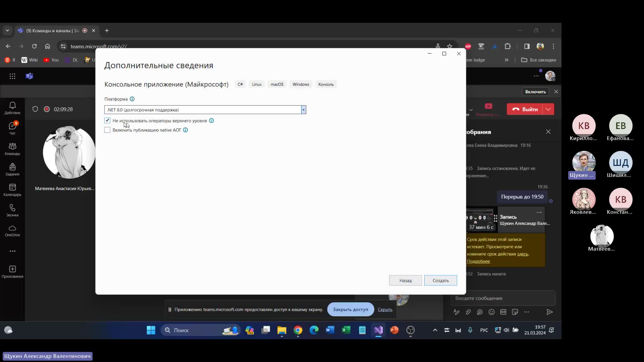
Task: Open Windows Start menu
Action: 151,330
